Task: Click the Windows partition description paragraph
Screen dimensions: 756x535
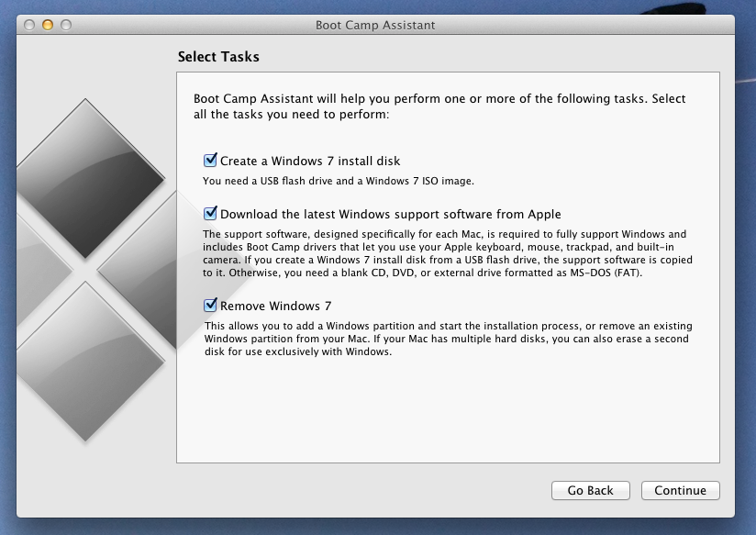Action: pyautogui.click(x=448, y=339)
